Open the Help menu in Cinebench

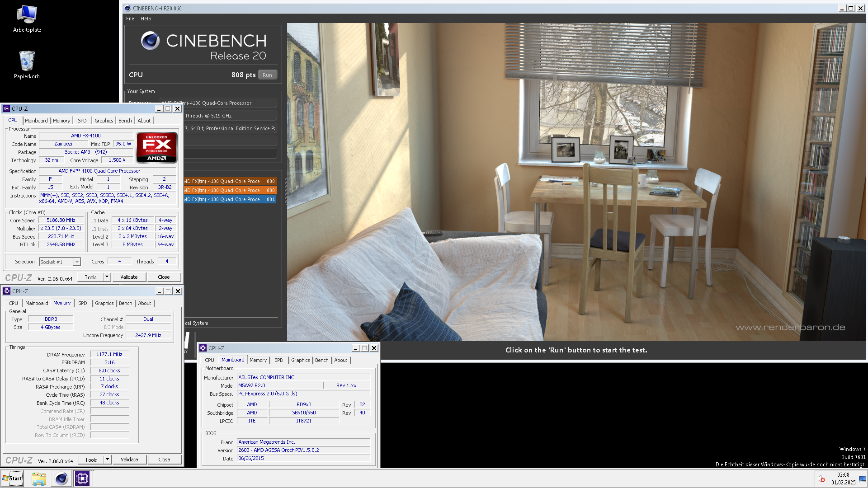(146, 19)
